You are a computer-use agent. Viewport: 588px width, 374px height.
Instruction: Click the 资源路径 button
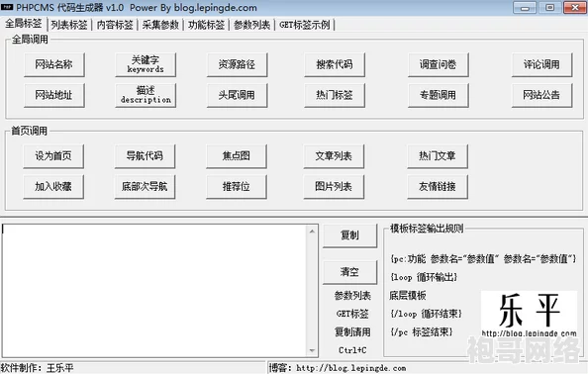pyautogui.click(x=237, y=64)
